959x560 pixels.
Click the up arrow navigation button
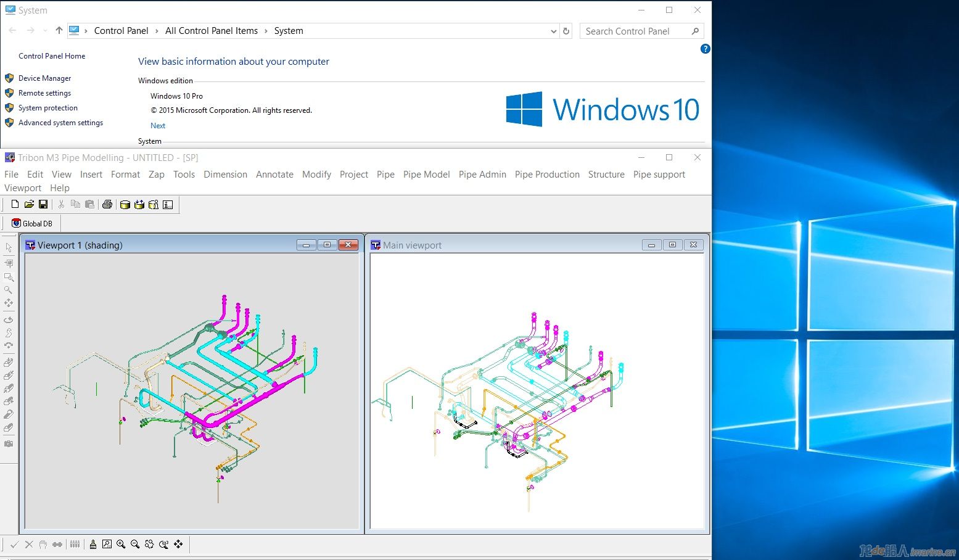point(59,30)
